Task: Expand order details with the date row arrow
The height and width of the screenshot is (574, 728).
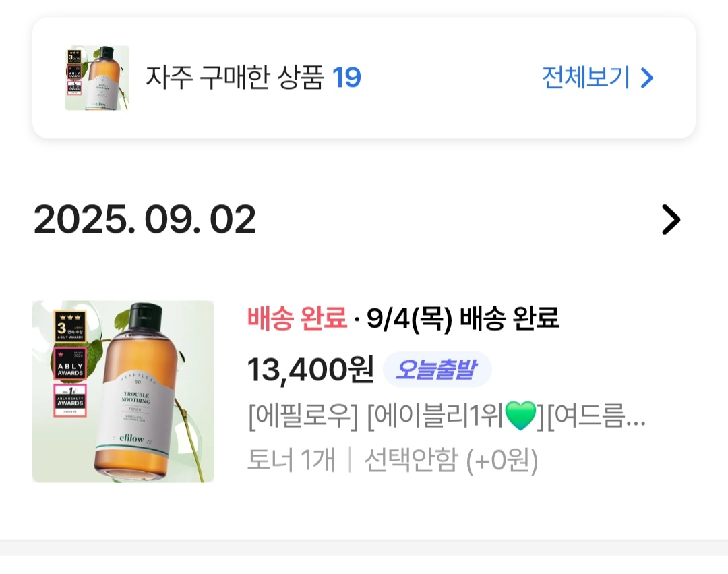Action: coord(671,220)
